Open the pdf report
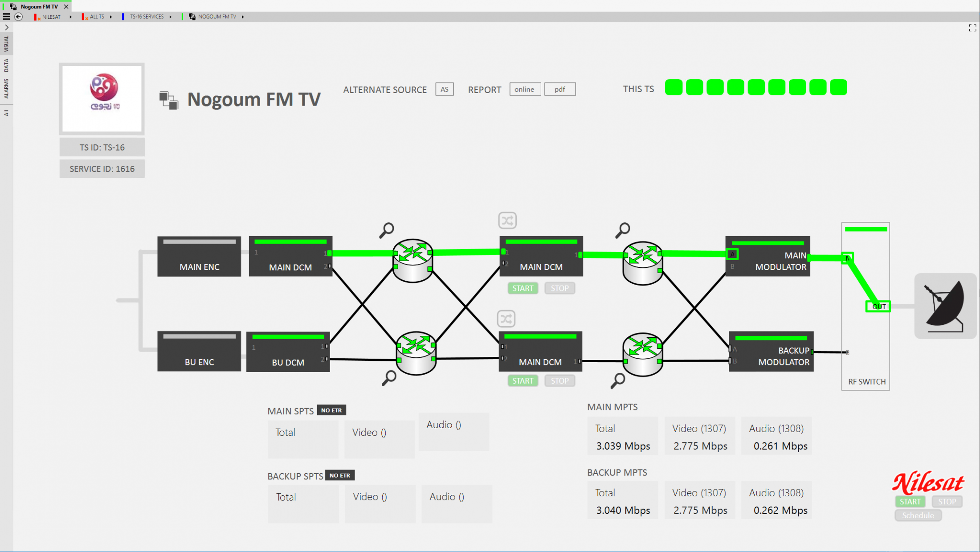The image size is (980, 552). [560, 89]
